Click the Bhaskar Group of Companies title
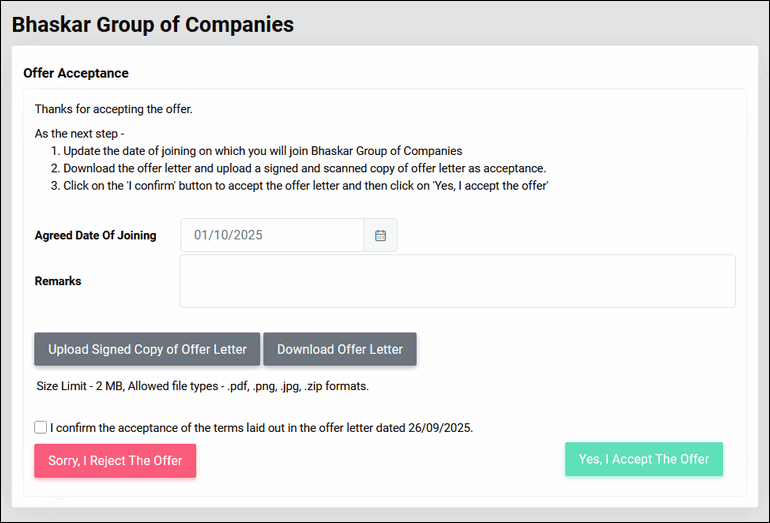The width and height of the screenshot is (770, 523). 153,24
